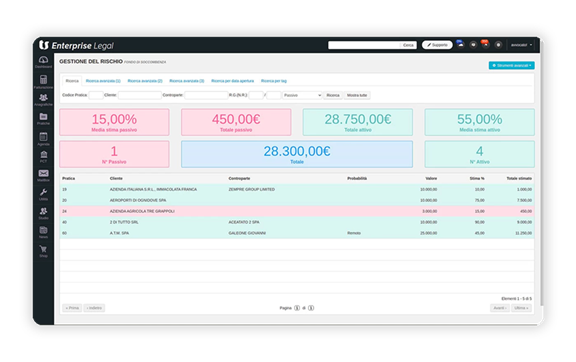Click the R.G.(N.R.) field after the slash
The image size is (576, 362).
pos(274,95)
